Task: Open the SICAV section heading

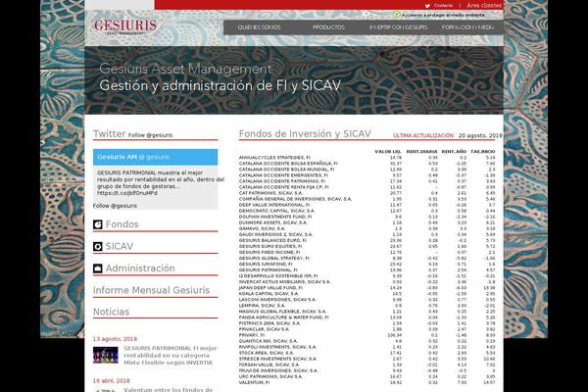Action: tap(120, 246)
